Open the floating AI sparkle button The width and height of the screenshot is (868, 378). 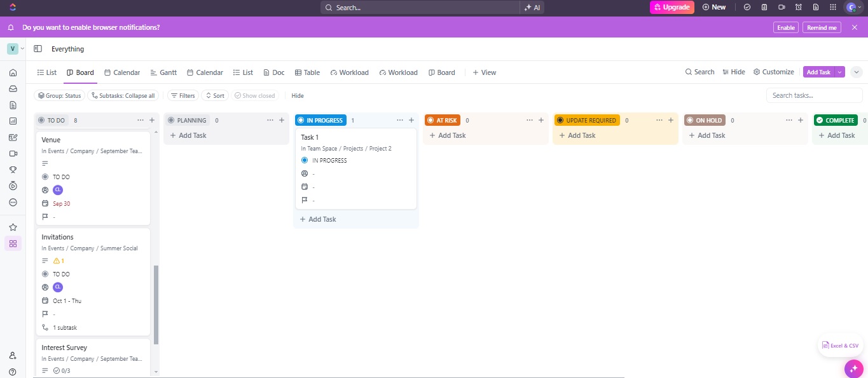[854, 368]
